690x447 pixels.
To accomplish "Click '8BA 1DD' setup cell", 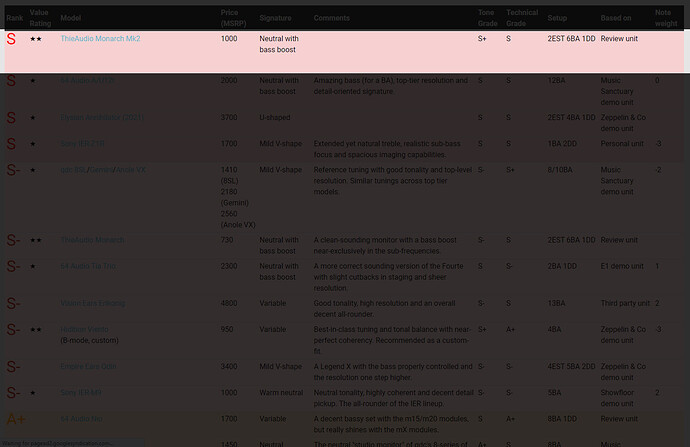I will coord(562,419).
